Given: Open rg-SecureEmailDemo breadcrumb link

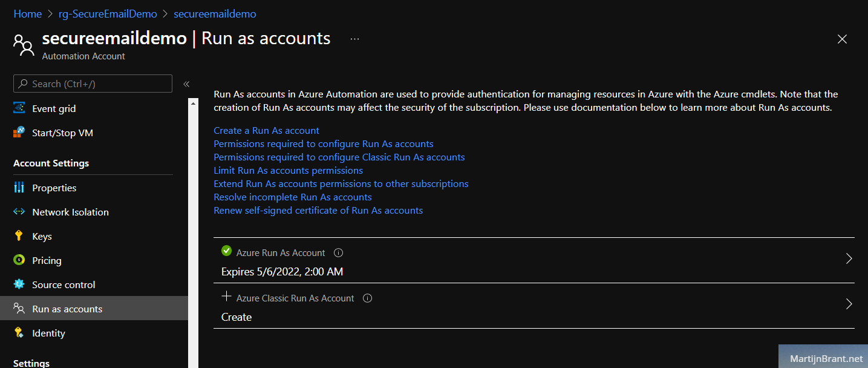Looking at the screenshot, I should point(108,13).
